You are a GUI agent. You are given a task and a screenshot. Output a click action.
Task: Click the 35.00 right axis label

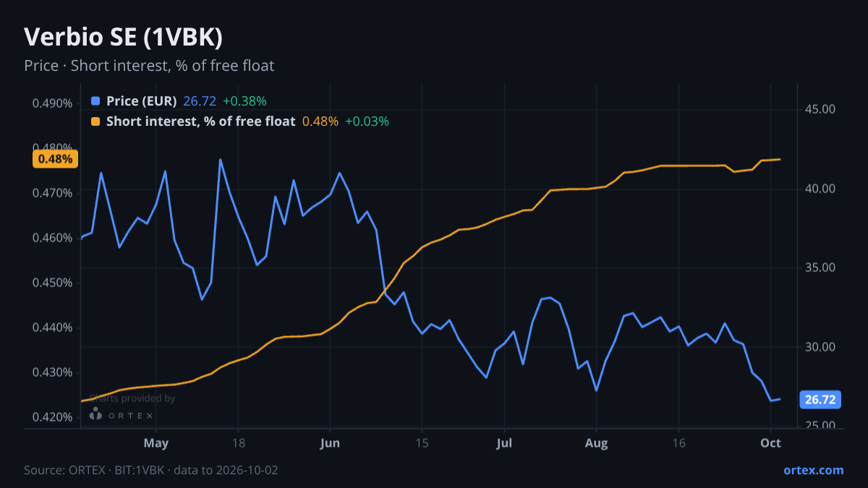click(820, 267)
